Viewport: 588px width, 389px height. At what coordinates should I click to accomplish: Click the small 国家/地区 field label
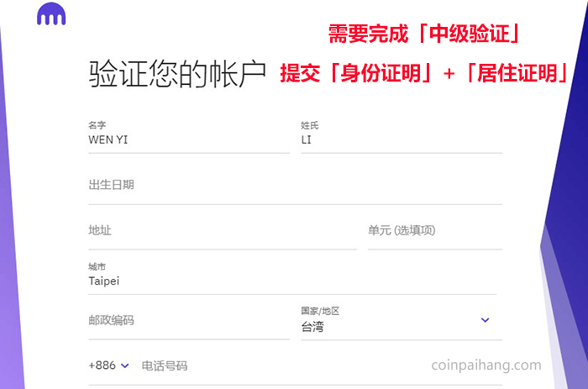click(320, 311)
